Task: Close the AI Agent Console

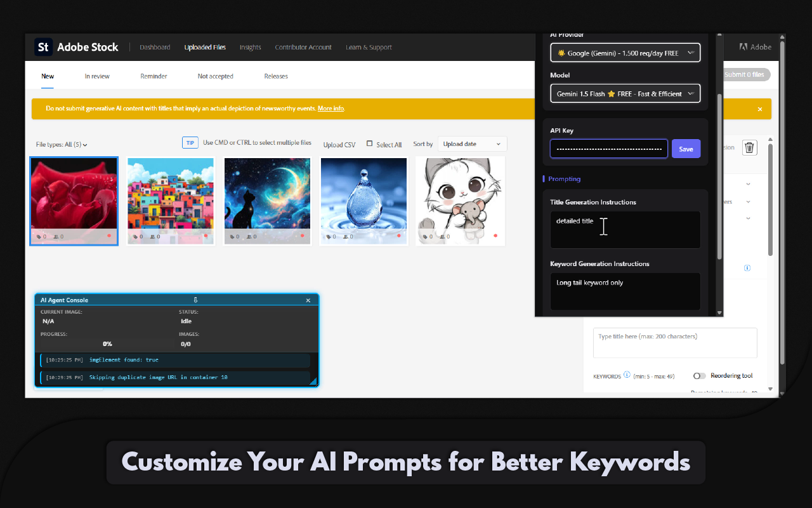Action: pos(308,300)
